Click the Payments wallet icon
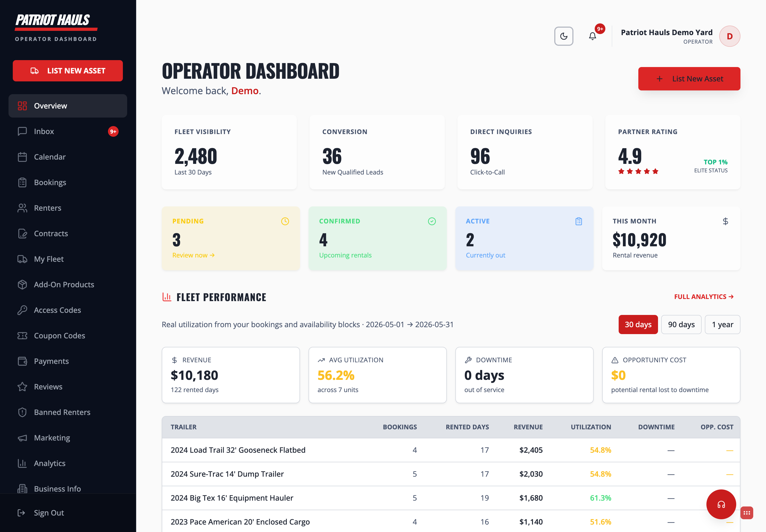The height and width of the screenshot is (532, 766). click(x=22, y=361)
